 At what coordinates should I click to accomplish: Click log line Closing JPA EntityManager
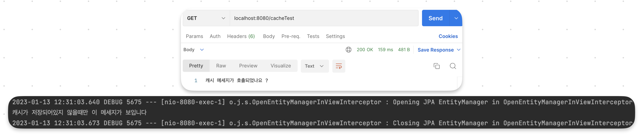322,123
